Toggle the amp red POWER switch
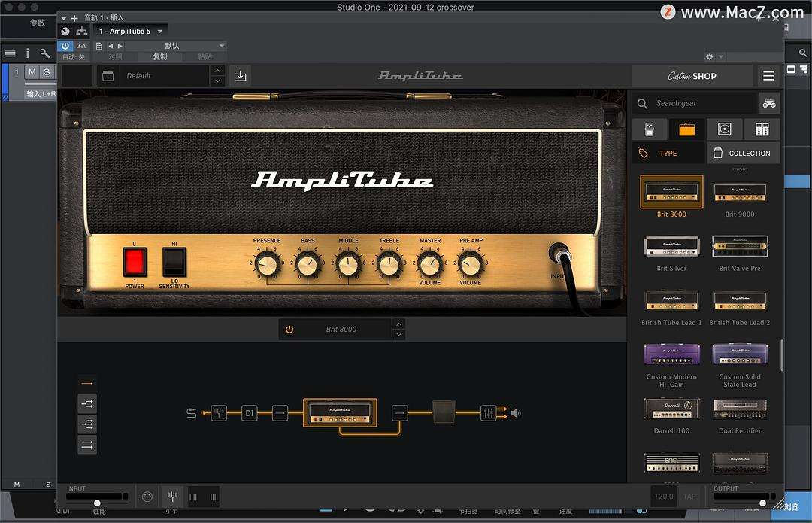812x523 pixels. point(135,262)
